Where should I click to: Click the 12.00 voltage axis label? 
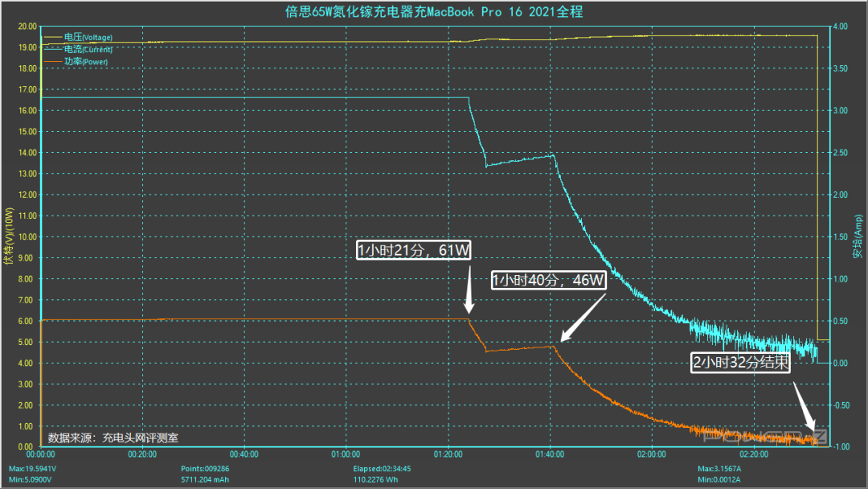[x=27, y=195]
